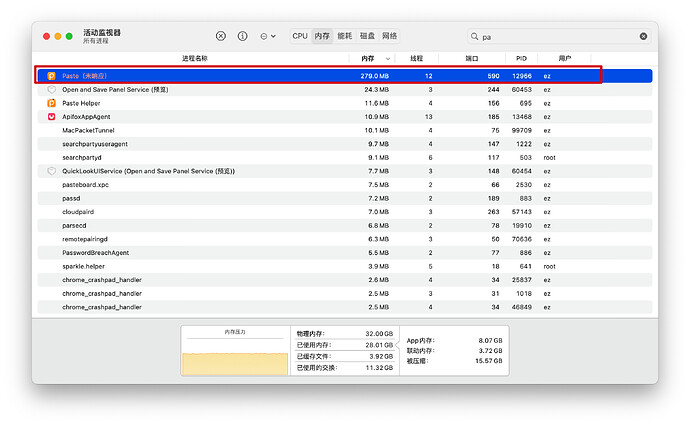The height and width of the screenshot is (426, 690).
Task: Click the Paste Helper app icon
Action: [x=51, y=103]
